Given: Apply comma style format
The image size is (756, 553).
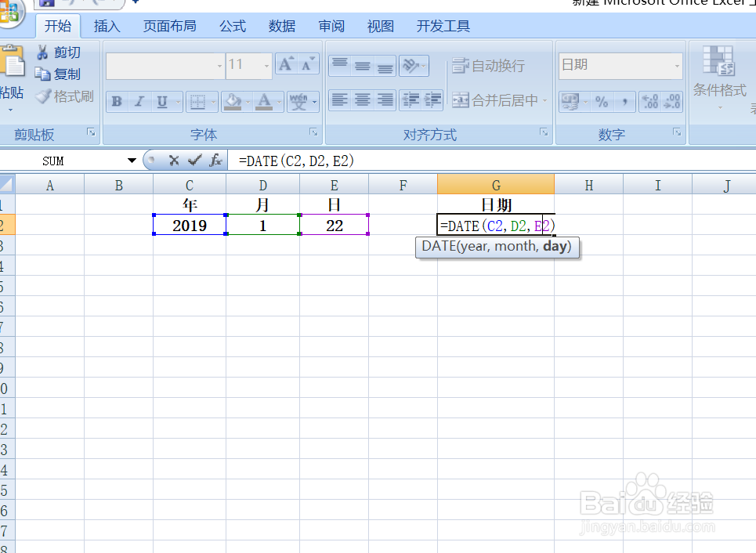Looking at the screenshot, I should (624, 101).
